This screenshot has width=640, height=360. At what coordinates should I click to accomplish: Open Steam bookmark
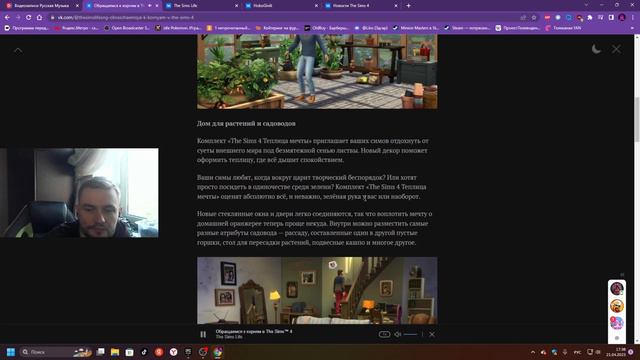click(x=467, y=28)
